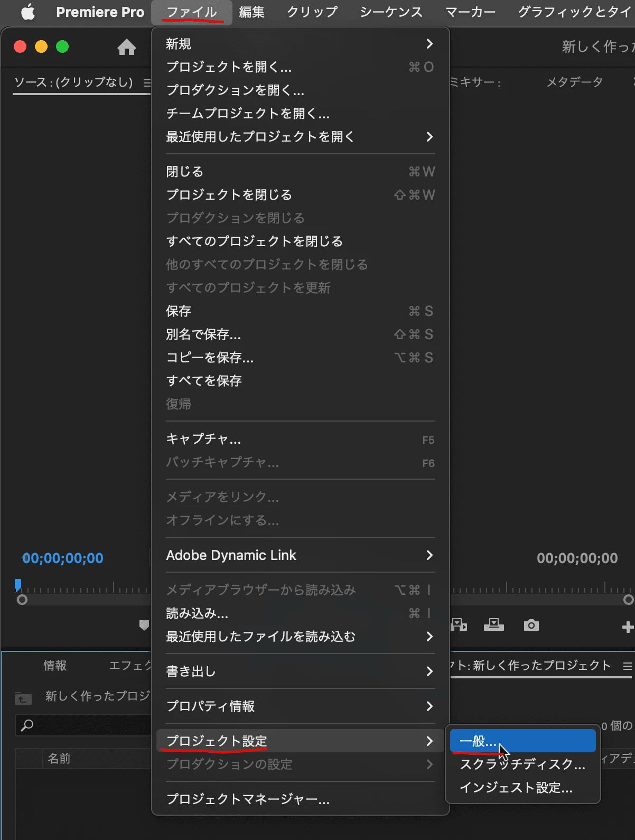Open the Button Editor plus icon
Image resolution: width=635 pixels, height=840 pixels.
coord(628,627)
